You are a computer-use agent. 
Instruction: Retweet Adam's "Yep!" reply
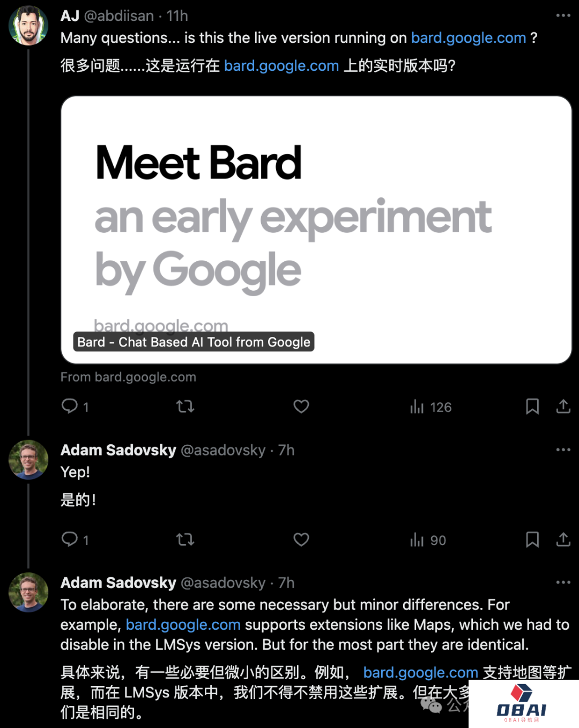click(185, 539)
